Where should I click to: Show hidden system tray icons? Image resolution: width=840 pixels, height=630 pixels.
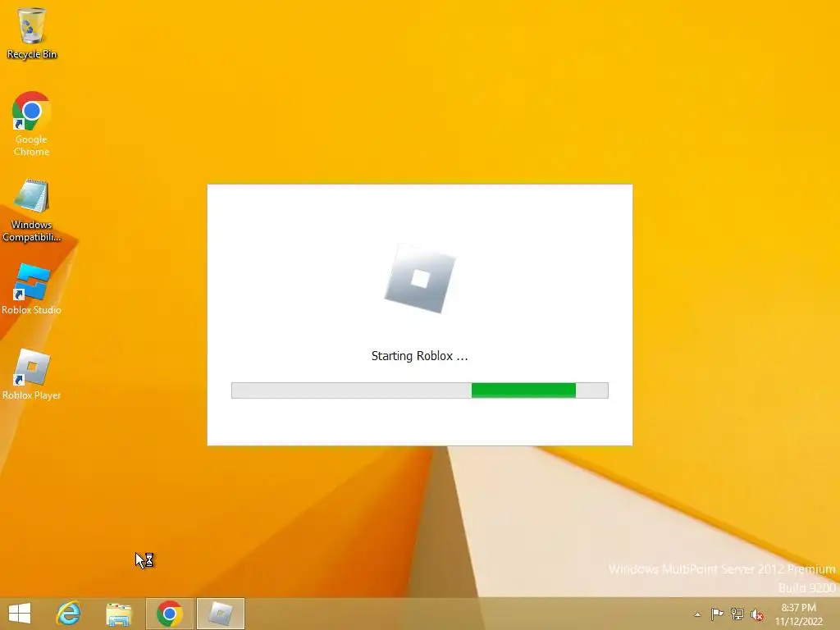697,614
